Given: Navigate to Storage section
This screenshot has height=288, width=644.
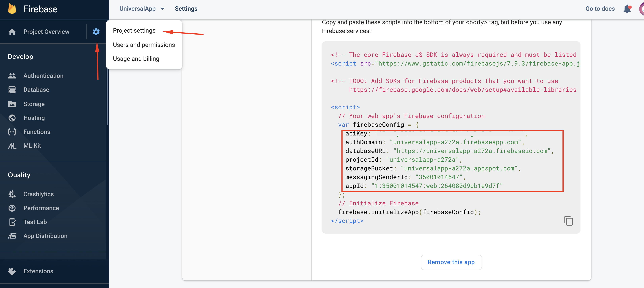Looking at the screenshot, I should [x=34, y=104].
